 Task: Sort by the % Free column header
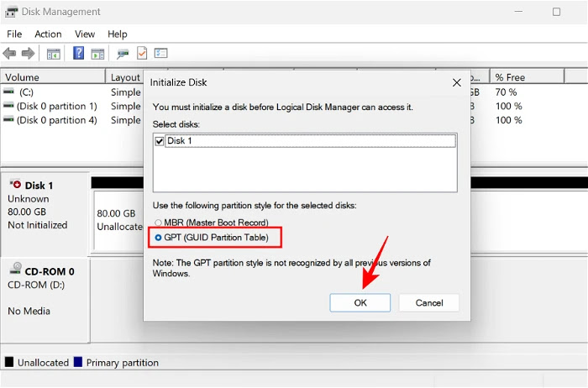click(527, 77)
